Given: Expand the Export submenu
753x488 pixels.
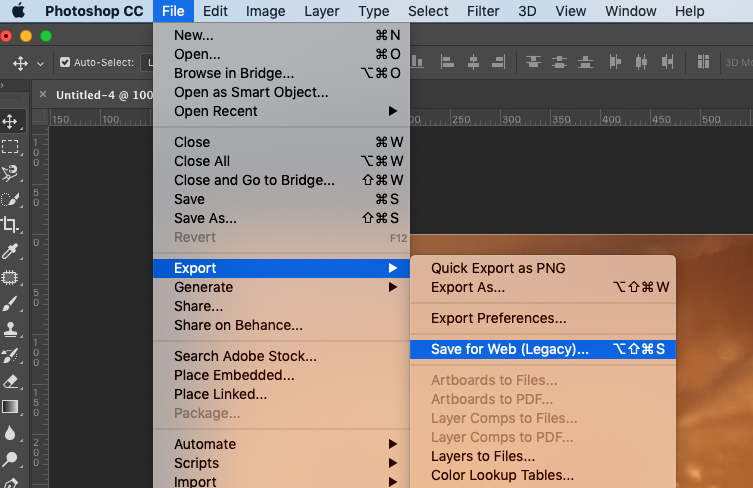Looking at the screenshot, I should click(282, 268).
